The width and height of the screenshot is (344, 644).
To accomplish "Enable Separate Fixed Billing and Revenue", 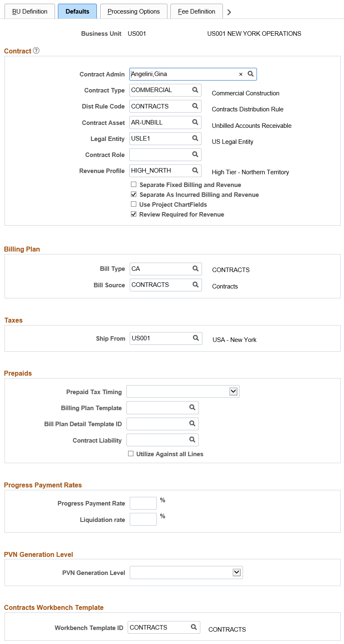I will tap(134, 185).
